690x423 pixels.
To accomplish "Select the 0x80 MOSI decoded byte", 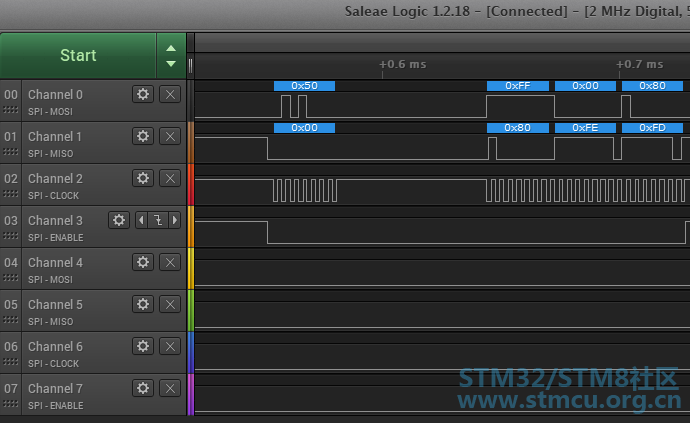I will point(652,86).
